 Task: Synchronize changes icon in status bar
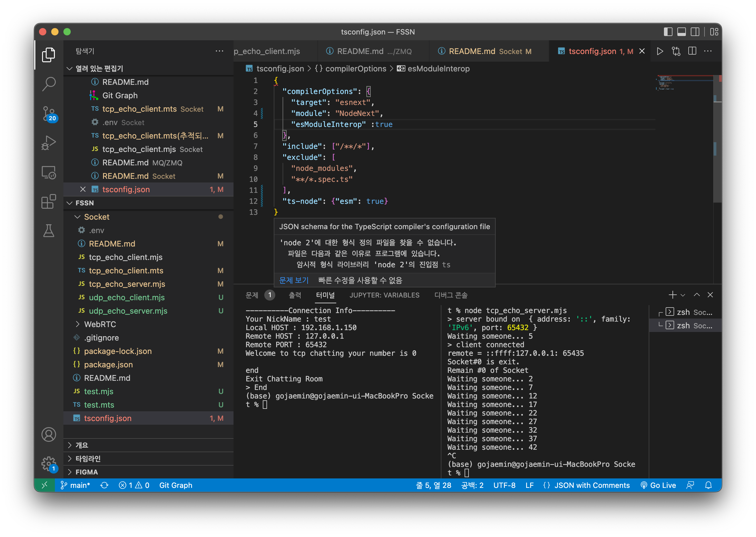pos(104,485)
